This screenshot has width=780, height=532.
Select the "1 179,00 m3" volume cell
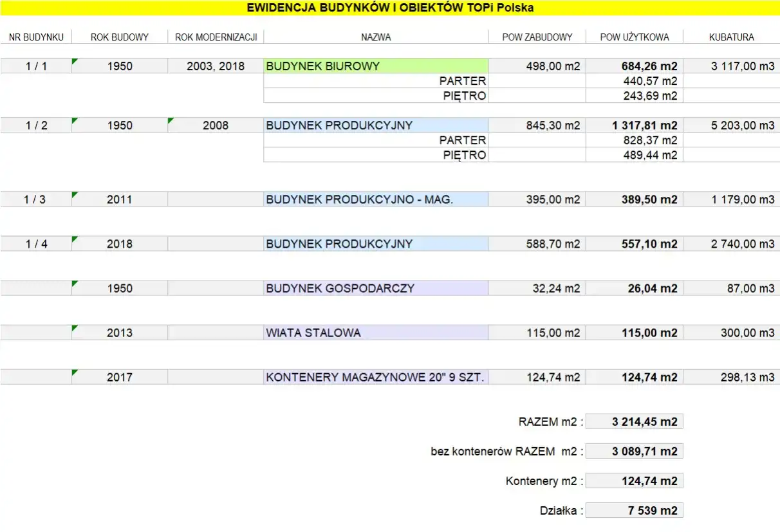(x=732, y=199)
